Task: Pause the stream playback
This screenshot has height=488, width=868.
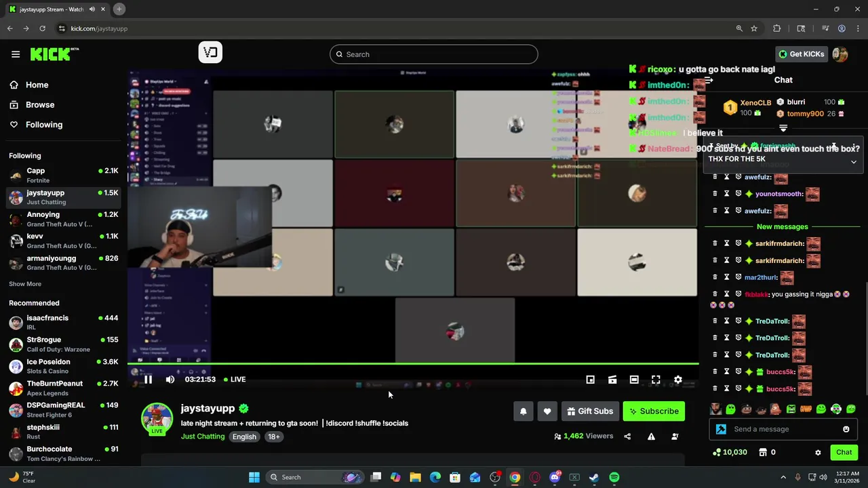Action: coord(148,380)
